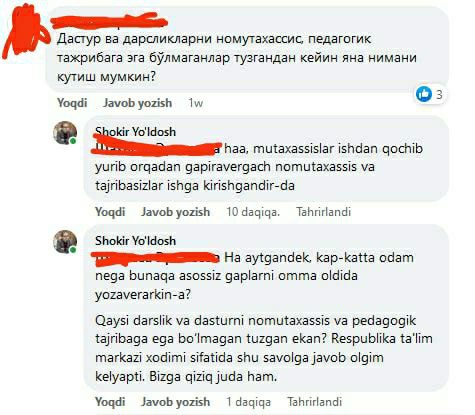Screen dimensions: 475x415
Task: Like the top Cyrillic comment via Yoqdi
Action: (x=72, y=103)
